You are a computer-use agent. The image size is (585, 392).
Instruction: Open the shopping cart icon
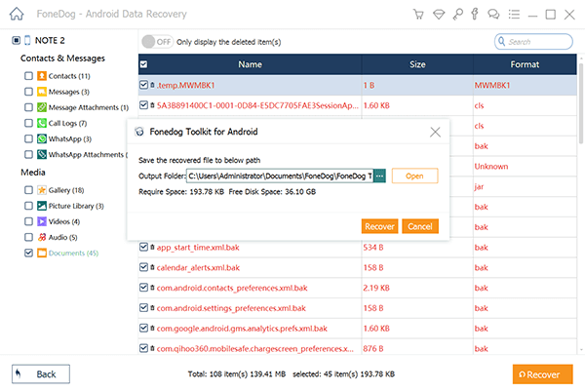click(x=418, y=15)
